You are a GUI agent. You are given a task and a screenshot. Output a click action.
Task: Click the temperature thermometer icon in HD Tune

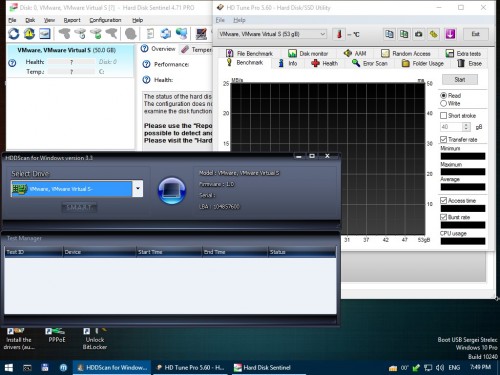click(339, 34)
